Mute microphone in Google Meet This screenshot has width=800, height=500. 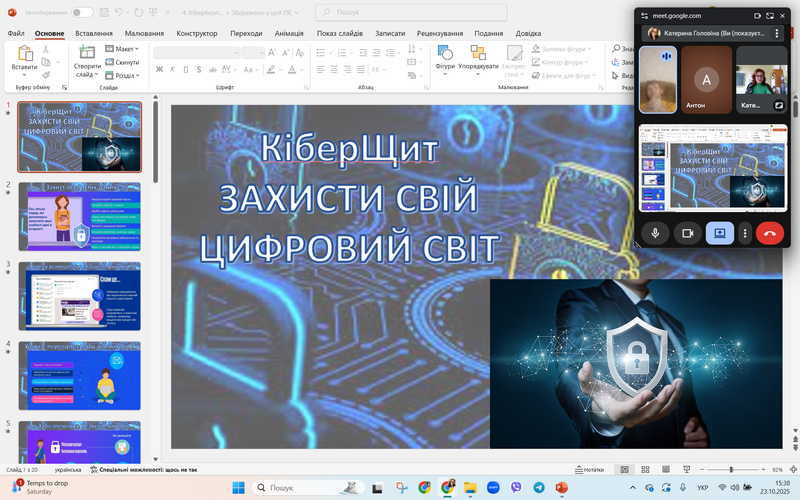click(x=656, y=233)
